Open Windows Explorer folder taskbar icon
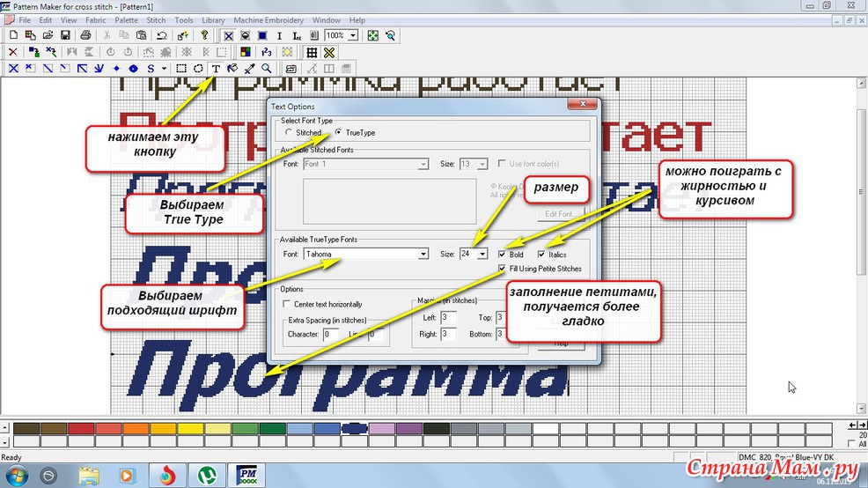Screen dimensions: 868x488 [89, 476]
